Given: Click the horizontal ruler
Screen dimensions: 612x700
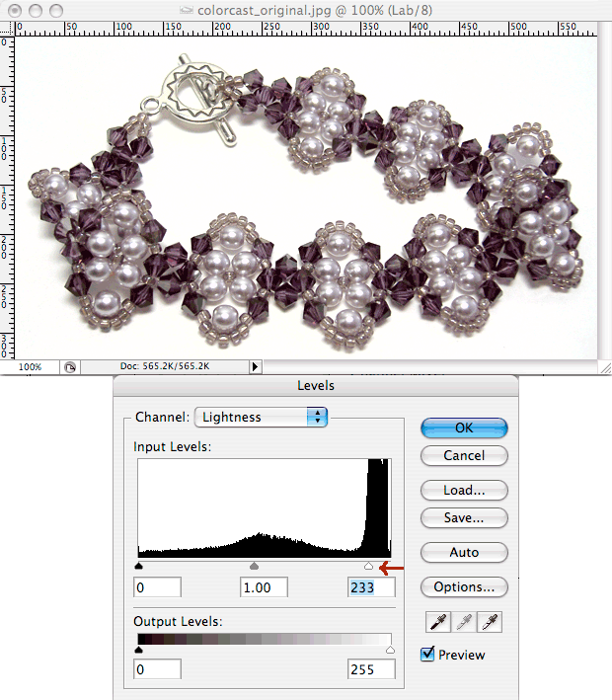Looking at the screenshot, I should pyautogui.click(x=306, y=29).
